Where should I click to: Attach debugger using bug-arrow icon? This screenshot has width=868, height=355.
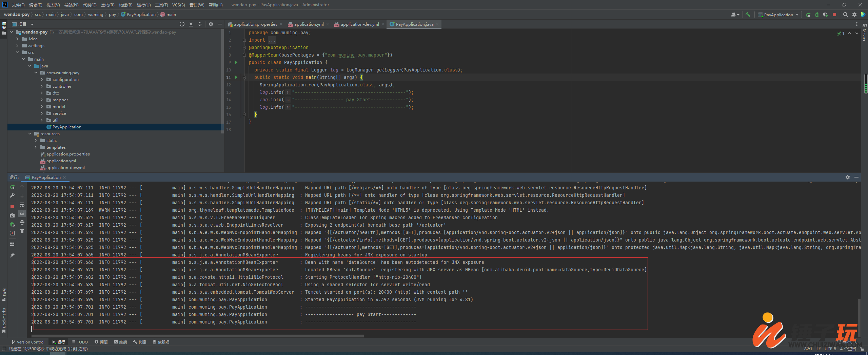(12, 224)
